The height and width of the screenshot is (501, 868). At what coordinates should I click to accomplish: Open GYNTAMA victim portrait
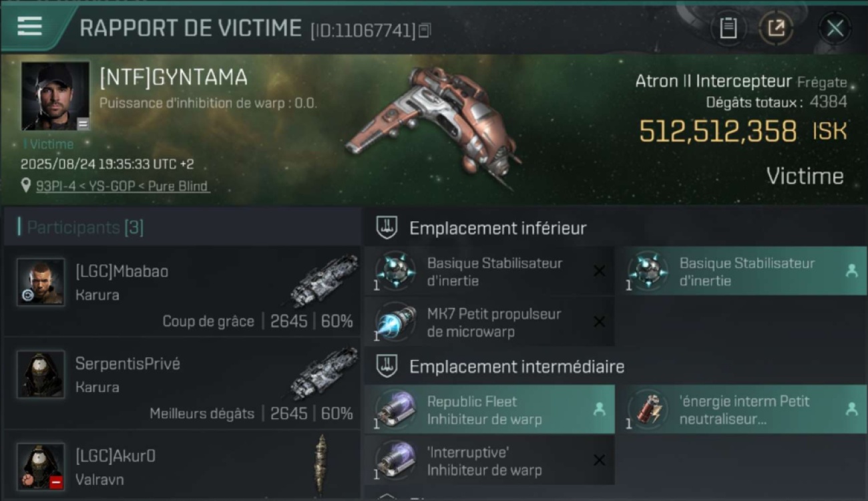coord(55,96)
